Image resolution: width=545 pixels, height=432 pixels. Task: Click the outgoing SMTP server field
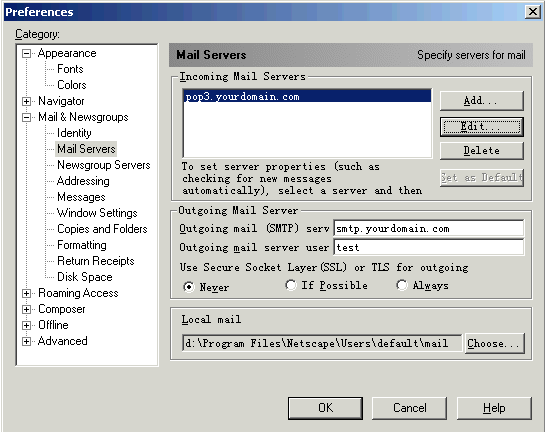[429, 228]
